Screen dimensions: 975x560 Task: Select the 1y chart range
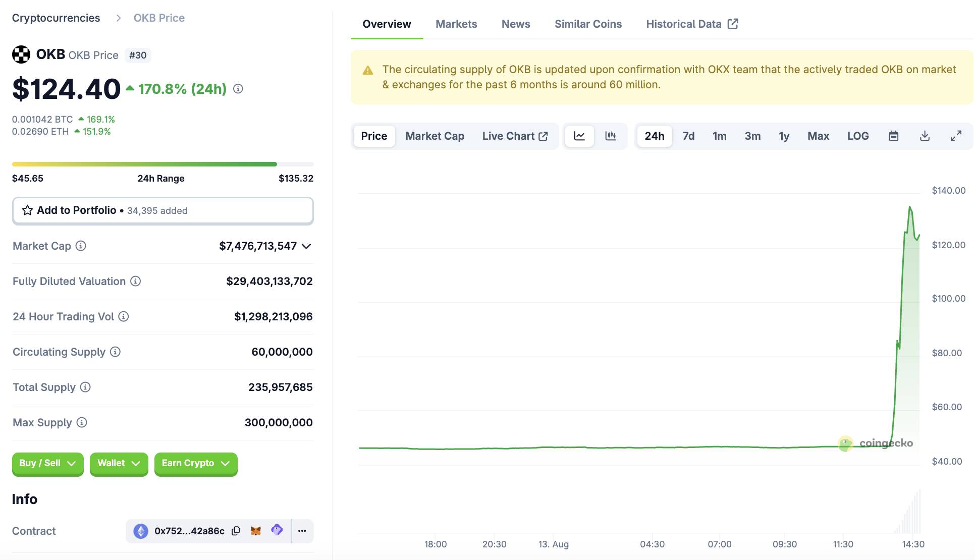coord(784,136)
